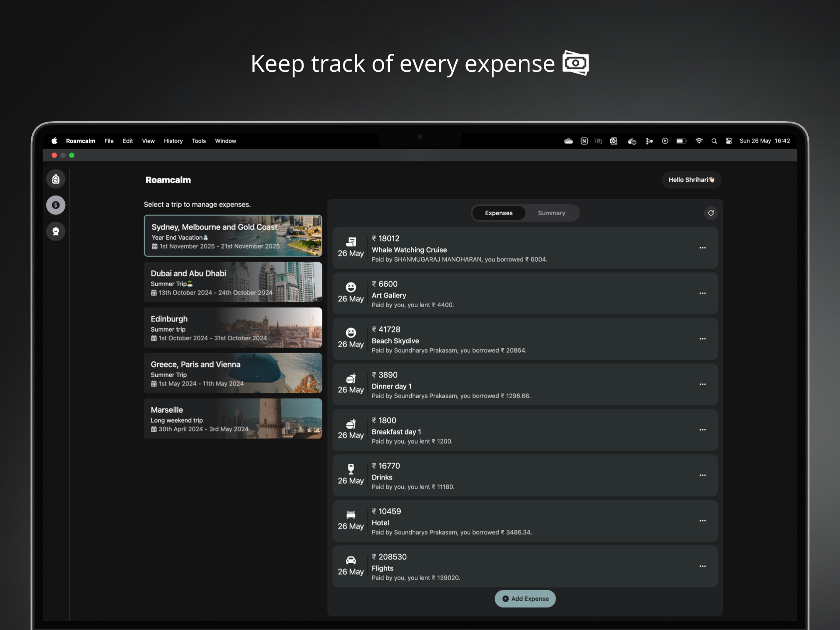Click the Hotel bed icon

351,514
